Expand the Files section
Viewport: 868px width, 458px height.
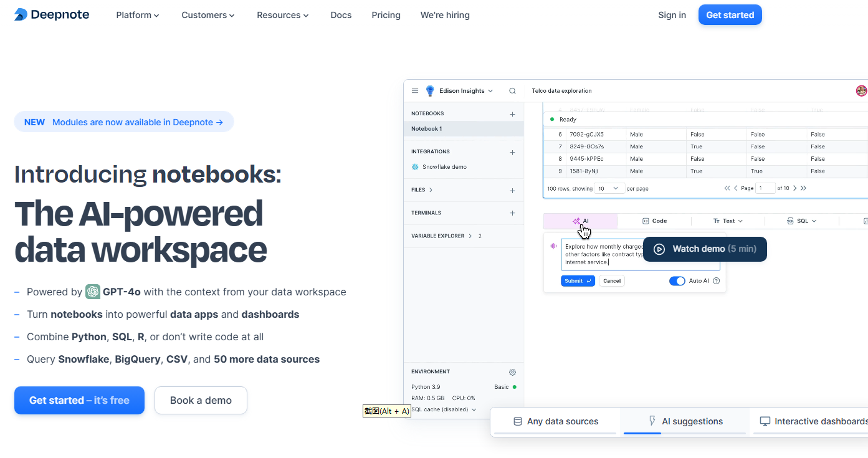(x=431, y=190)
